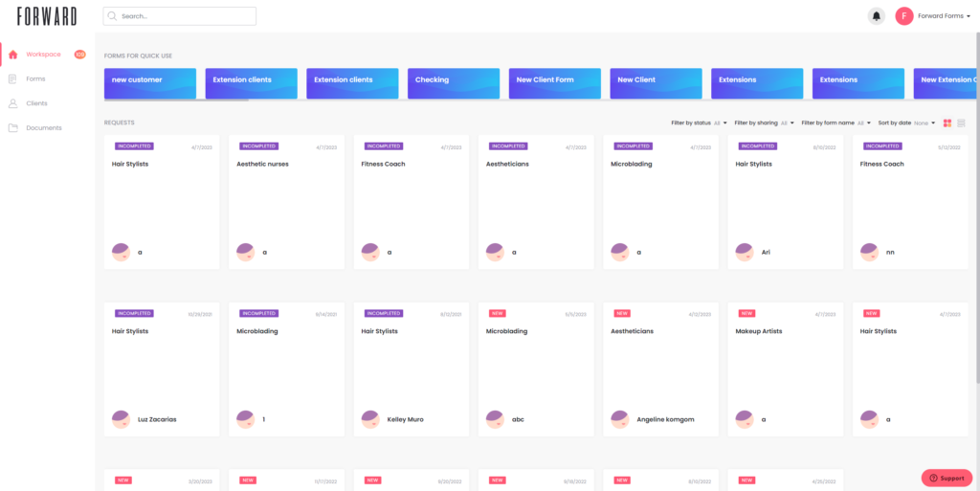Click the avatar beside client named 1
The height and width of the screenshot is (491, 980).
pos(246,419)
